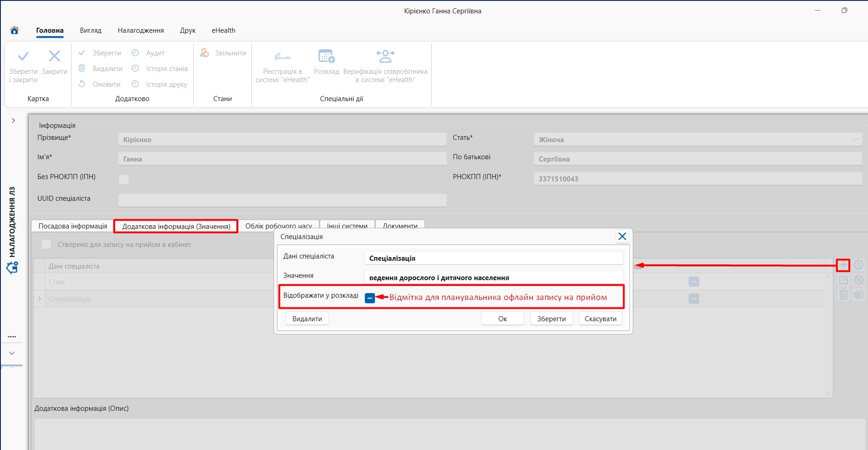Click the РНОКПП (ІПН) number field
The image size is (868, 450).
click(x=697, y=179)
